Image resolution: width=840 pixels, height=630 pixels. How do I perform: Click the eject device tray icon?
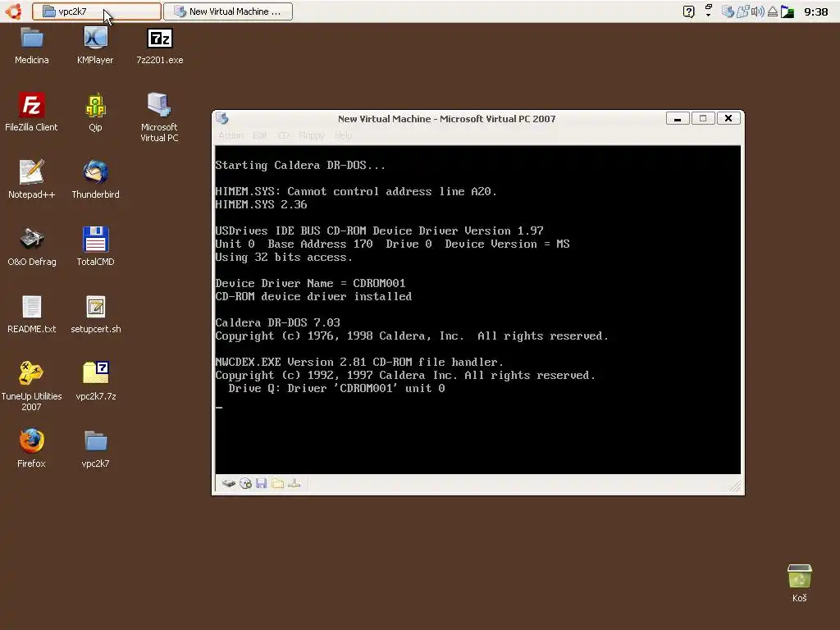pyautogui.click(x=773, y=11)
